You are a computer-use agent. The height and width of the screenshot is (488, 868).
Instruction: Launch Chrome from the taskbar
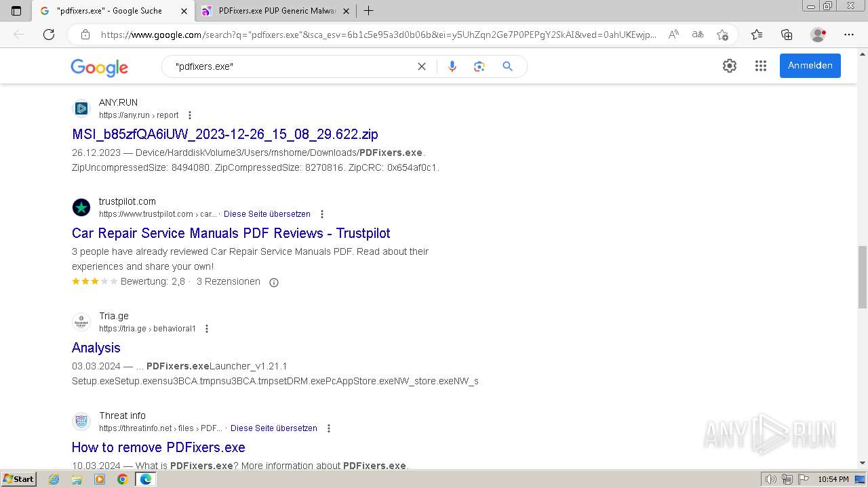(x=122, y=479)
